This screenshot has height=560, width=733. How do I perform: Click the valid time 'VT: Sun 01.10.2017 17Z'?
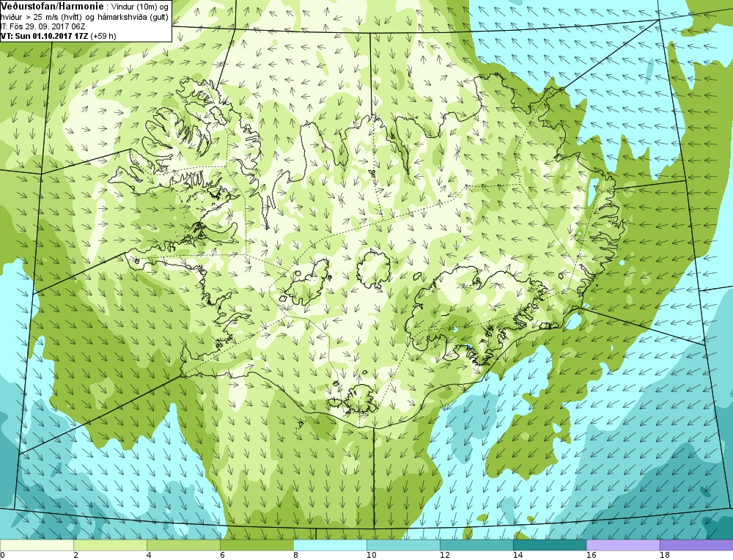coord(44,35)
